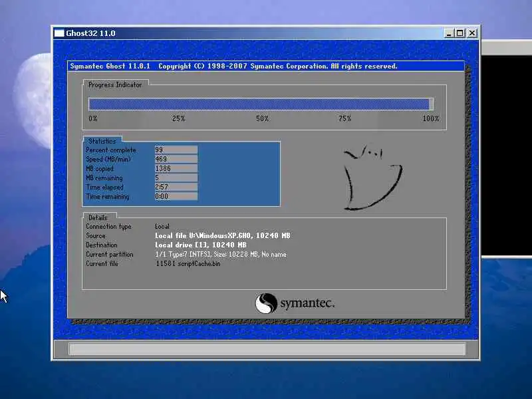Viewport: 532px width, 399px height.
Task: Click the 0% progress scale marker
Action: pos(93,118)
